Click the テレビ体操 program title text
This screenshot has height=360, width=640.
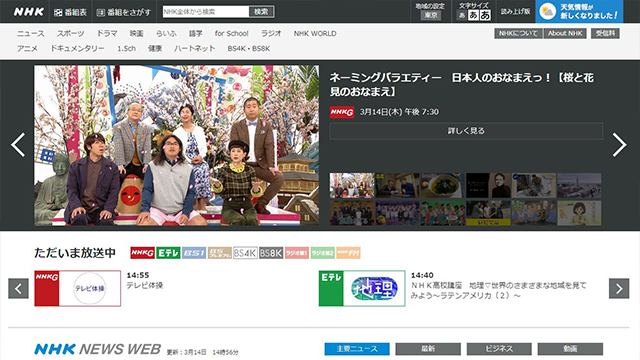[144, 285]
